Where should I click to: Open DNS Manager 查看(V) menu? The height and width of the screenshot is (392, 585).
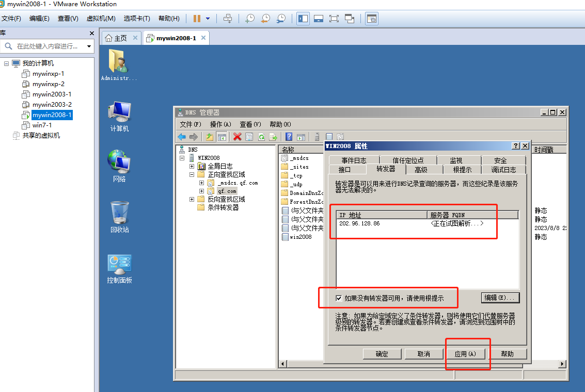[250, 124]
